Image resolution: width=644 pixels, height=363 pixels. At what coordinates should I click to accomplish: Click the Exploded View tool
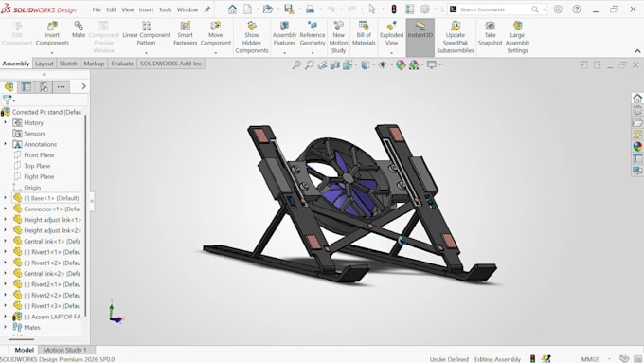(x=391, y=34)
